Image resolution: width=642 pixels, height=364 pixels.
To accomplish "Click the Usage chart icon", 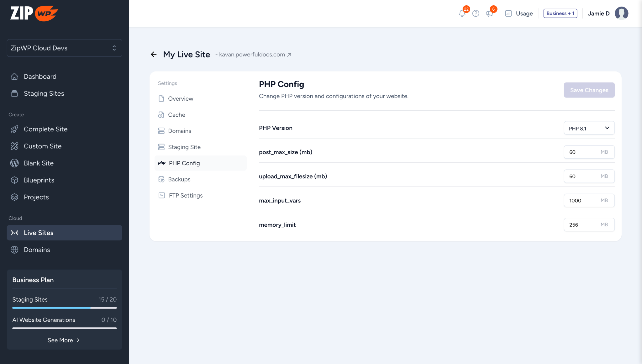I will pos(508,13).
